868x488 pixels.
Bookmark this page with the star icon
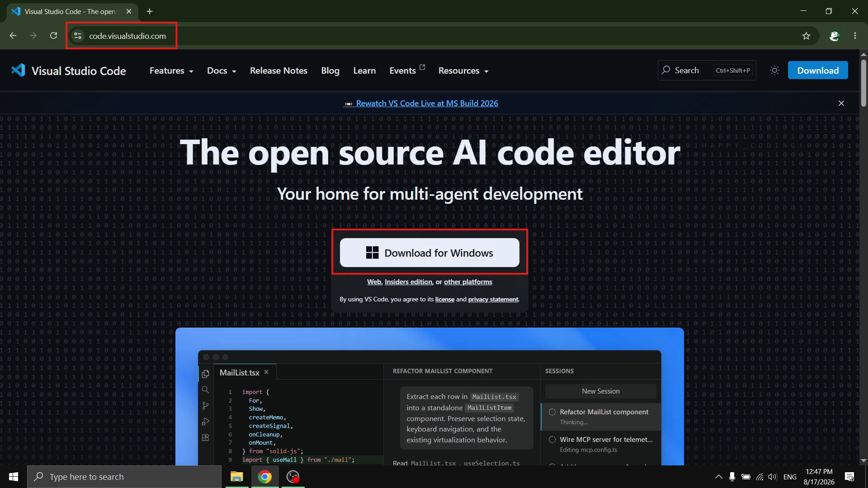806,36
